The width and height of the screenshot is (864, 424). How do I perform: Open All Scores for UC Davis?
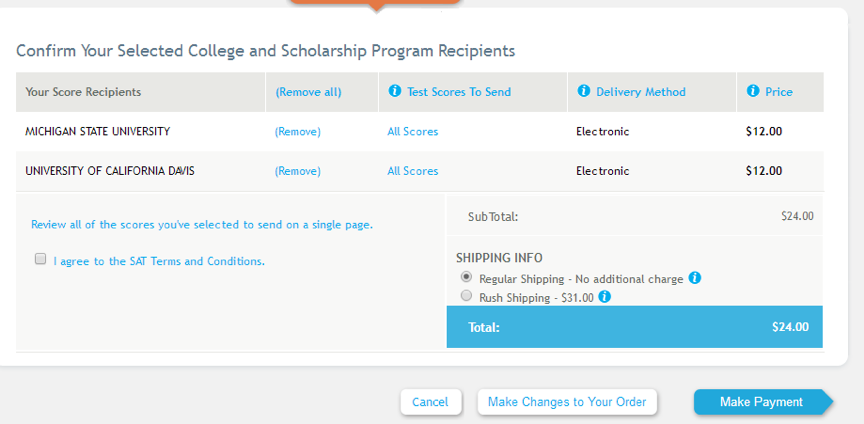(x=413, y=171)
